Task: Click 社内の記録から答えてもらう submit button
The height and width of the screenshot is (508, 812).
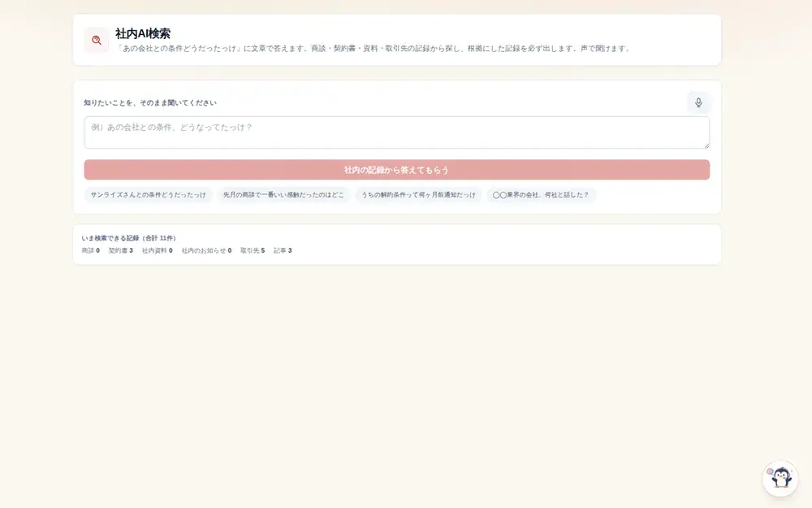Action: [397, 170]
